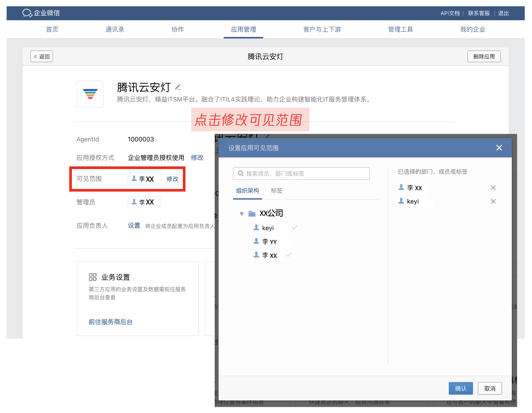Click the 李 YY avatar icon in tree
This screenshot has height=413, width=532.
pos(256,241)
